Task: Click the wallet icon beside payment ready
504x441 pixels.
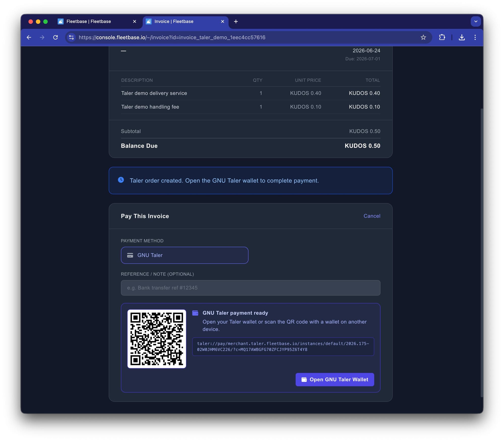Action: pos(195,313)
